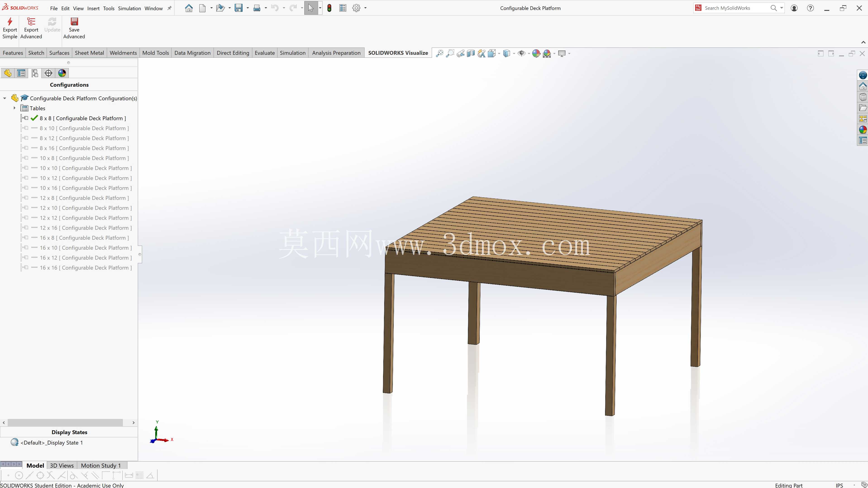The height and width of the screenshot is (488, 868).
Task: Switch to the Sheet Metal tab
Action: [89, 53]
